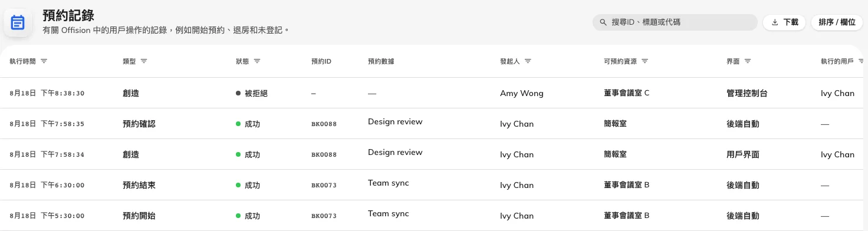
Task: Open filter for 執行的用戶 column
Action: point(862,61)
